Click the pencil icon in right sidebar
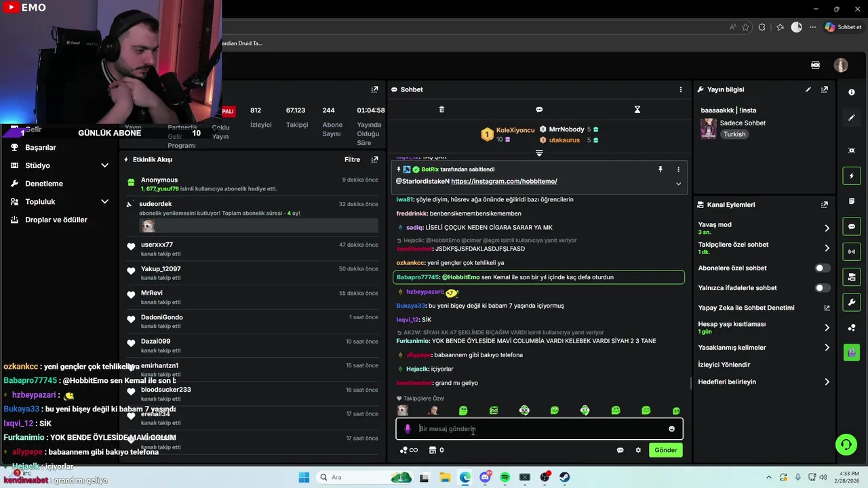The height and width of the screenshot is (488, 868). point(852,117)
